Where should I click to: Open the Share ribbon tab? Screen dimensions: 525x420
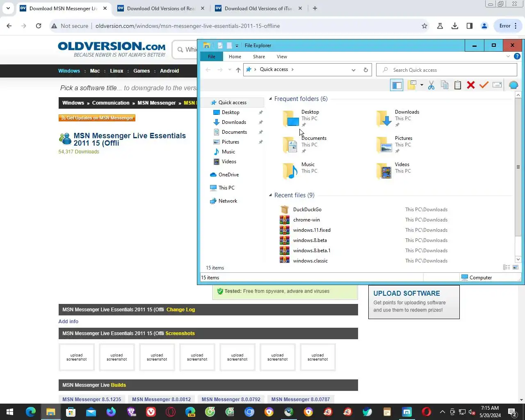259,57
